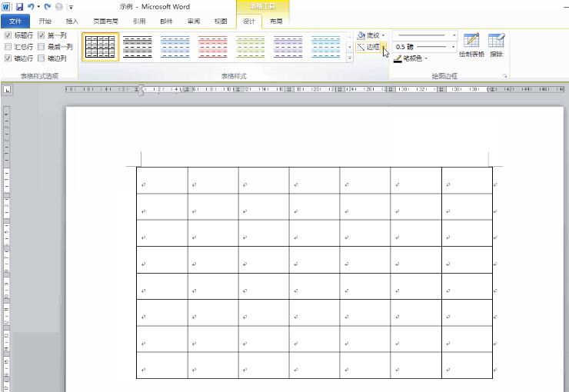The image size is (569, 392).
Task: Expand the full table styles gallery
Action: click(x=350, y=58)
